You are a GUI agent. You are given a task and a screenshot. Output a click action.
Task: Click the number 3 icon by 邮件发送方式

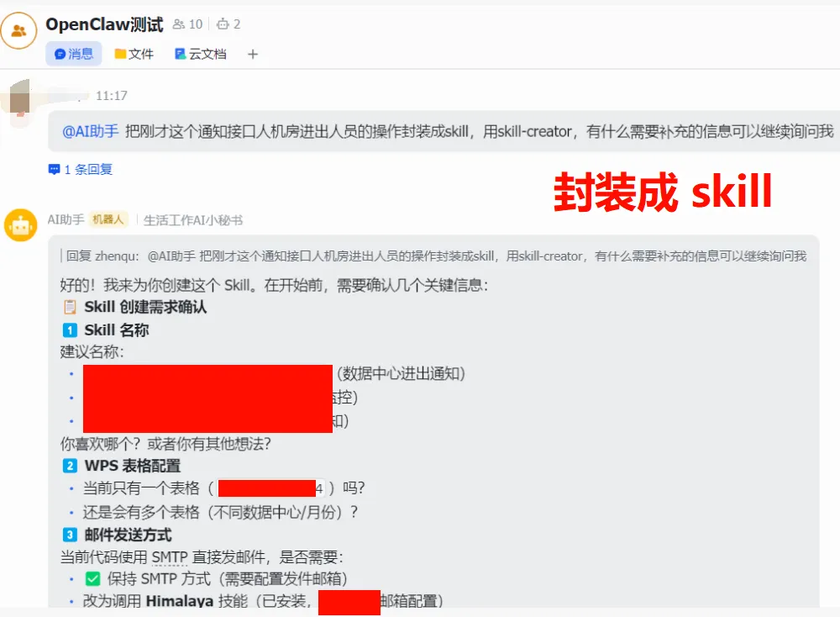(71, 535)
